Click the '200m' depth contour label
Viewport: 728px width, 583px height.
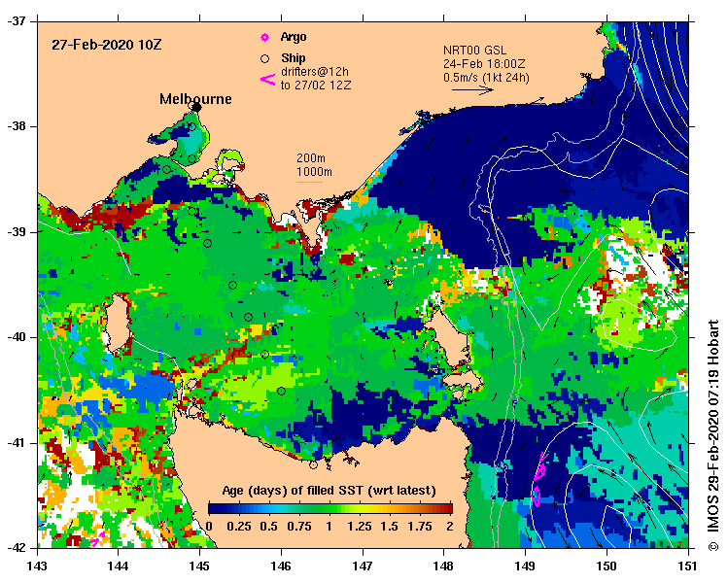pyautogui.click(x=311, y=158)
